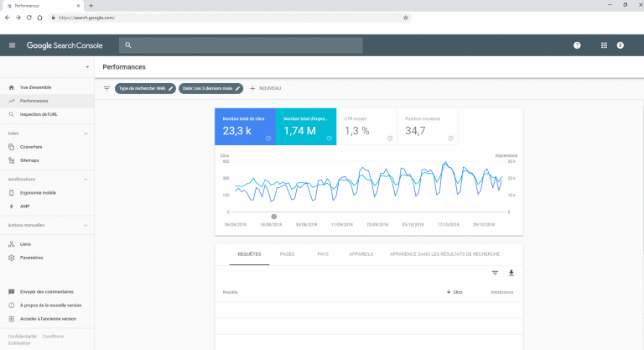Switch to the REQUÊTES tab
644x350 pixels.
point(249,254)
